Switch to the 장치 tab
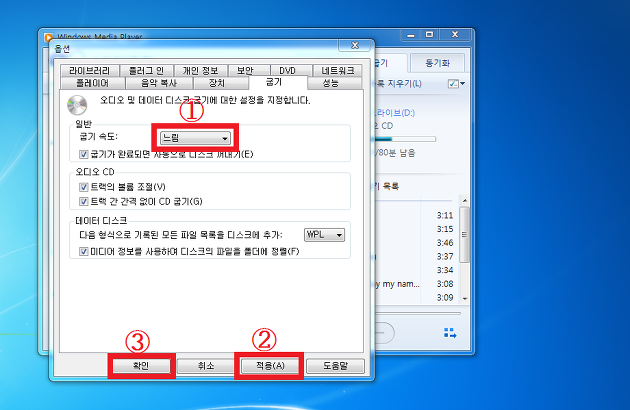The image size is (630, 410). (x=221, y=83)
